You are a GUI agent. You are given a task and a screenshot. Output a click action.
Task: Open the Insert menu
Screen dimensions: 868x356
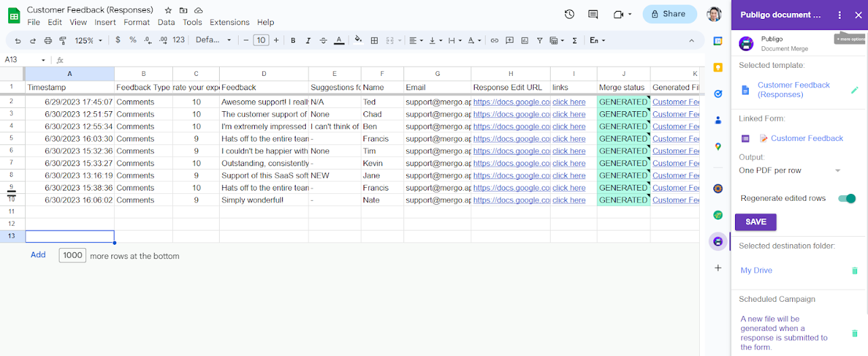point(105,22)
